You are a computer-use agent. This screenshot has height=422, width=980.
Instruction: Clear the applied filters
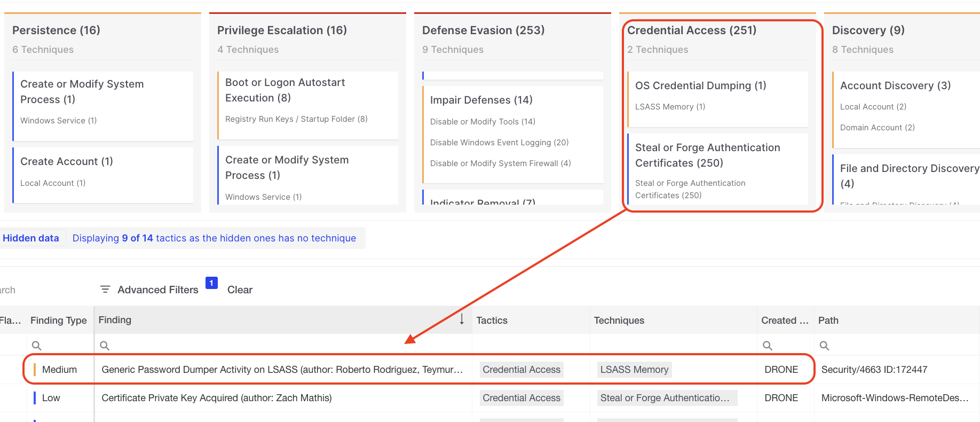pyautogui.click(x=240, y=290)
